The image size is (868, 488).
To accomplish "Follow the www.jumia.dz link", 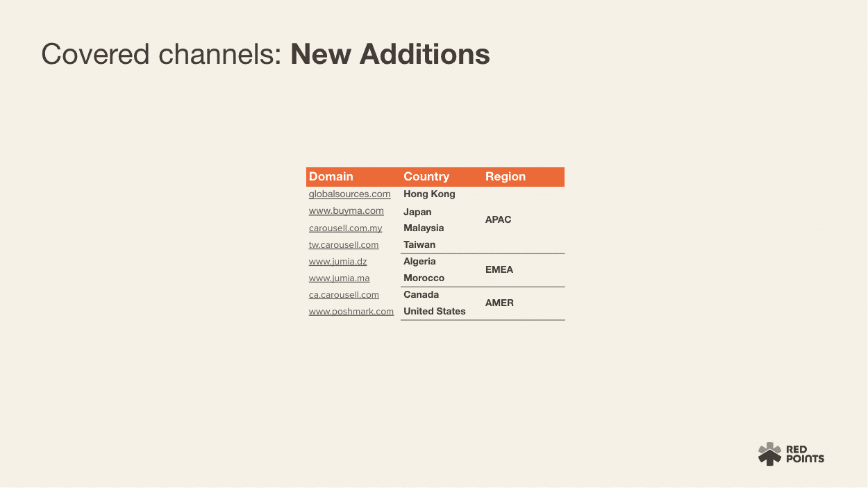I will pyautogui.click(x=338, y=262).
